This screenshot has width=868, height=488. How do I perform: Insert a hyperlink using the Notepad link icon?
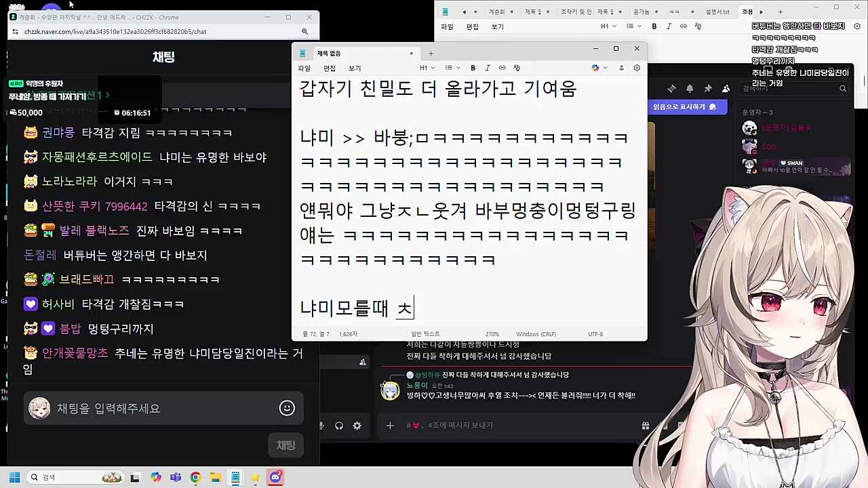tap(502, 68)
